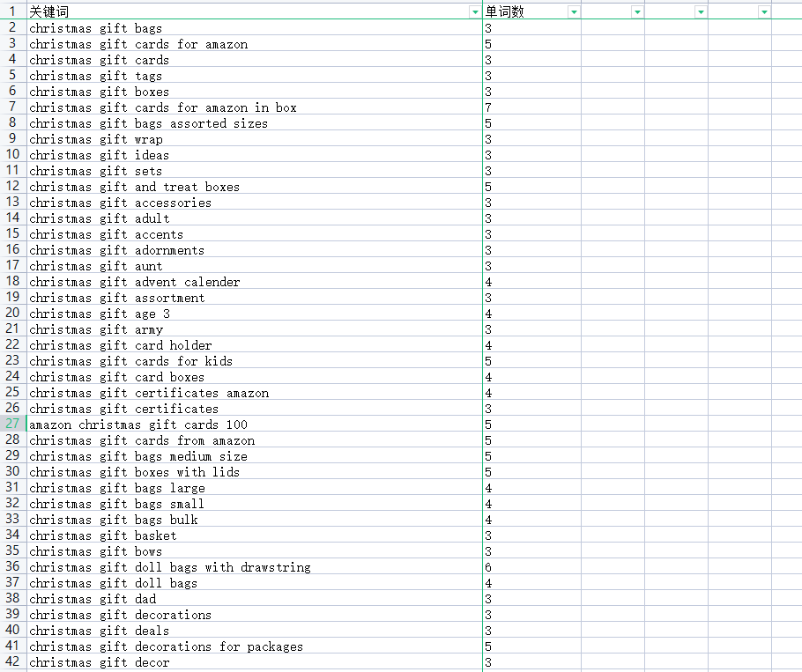Select cell 'christmas gift accessories'
802x672 pixels.
point(254,202)
